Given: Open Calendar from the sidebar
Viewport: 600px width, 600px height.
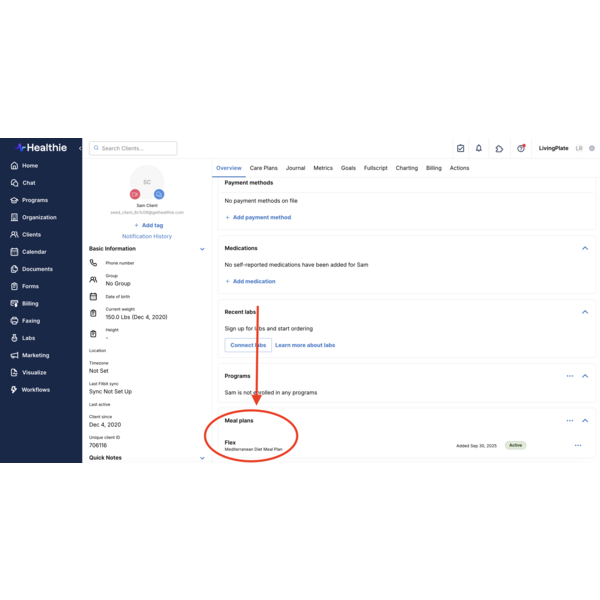Looking at the screenshot, I should pyautogui.click(x=34, y=252).
